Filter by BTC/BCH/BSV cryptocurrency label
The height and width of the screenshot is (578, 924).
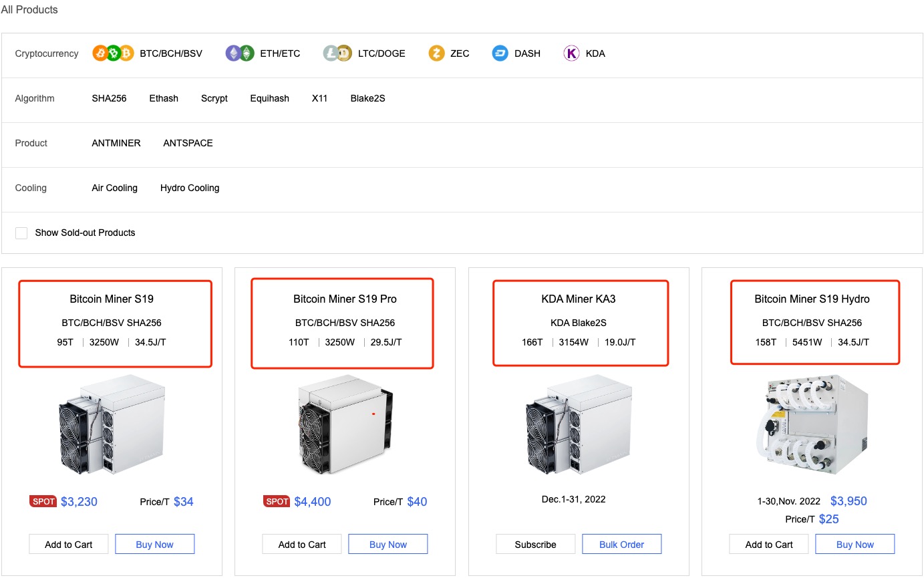pos(171,53)
